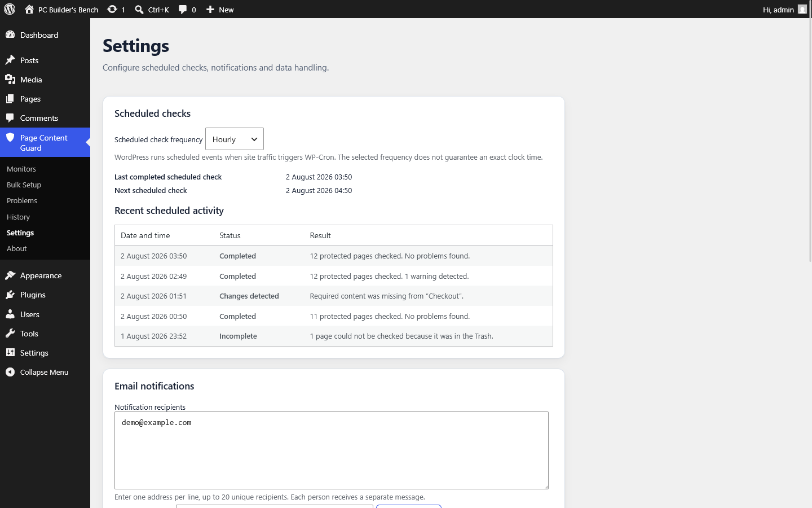
Task: Click in the Notification recipients textarea
Action: [332, 450]
